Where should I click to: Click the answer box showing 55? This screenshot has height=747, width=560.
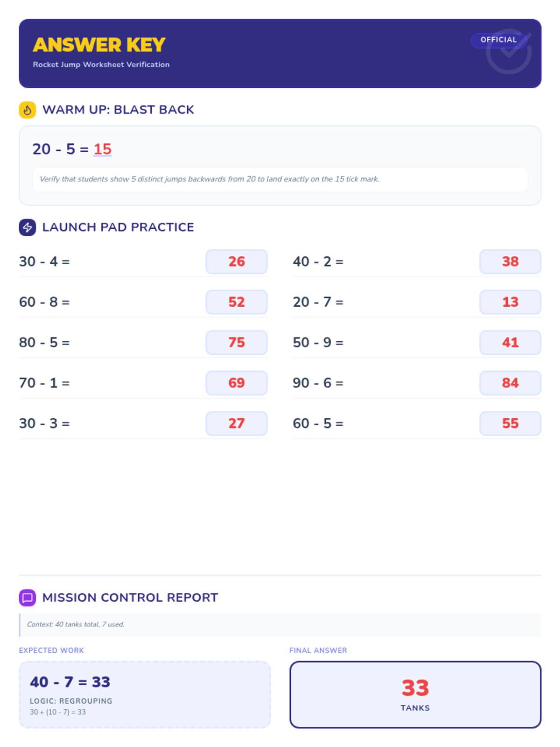(x=510, y=423)
